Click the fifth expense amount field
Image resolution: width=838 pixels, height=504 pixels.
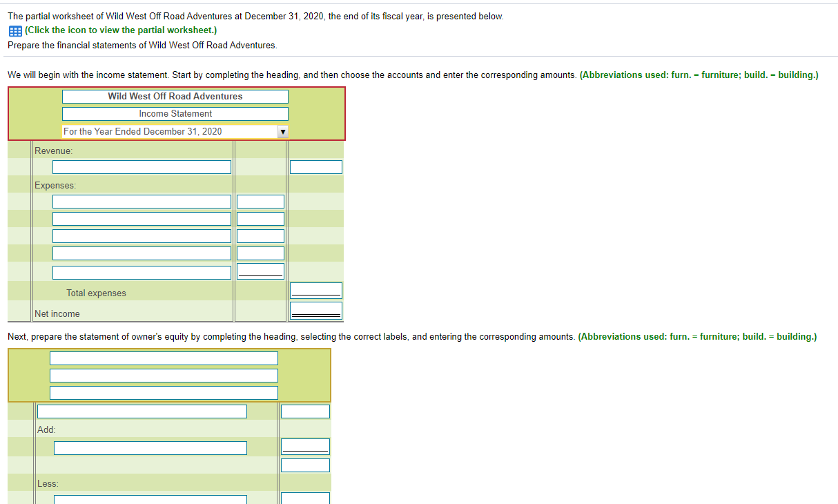(260, 271)
